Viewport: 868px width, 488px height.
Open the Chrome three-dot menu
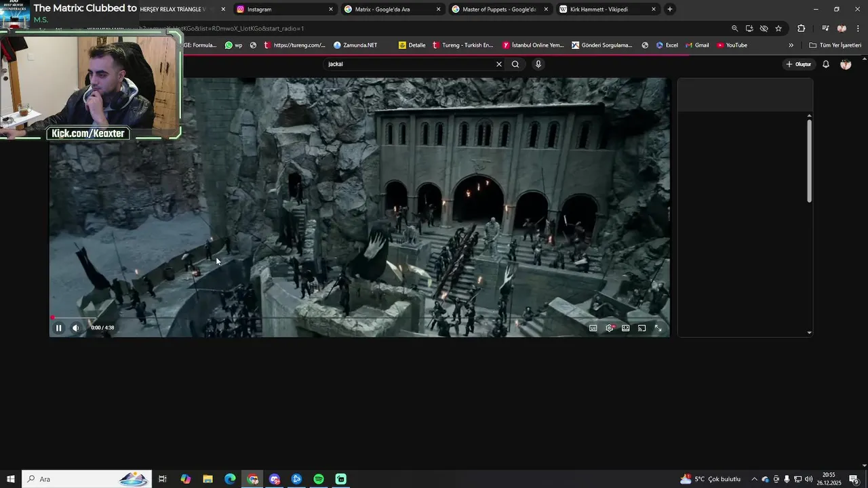pos(859,28)
